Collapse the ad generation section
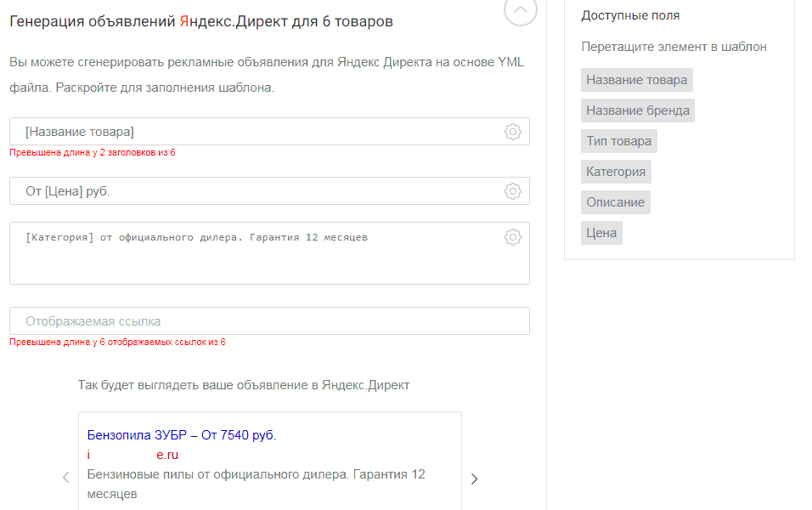 click(520, 11)
